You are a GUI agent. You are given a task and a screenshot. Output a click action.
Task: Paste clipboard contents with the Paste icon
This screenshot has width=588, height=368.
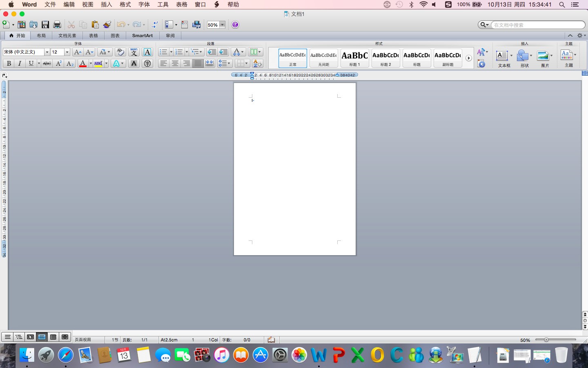(95, 25)
